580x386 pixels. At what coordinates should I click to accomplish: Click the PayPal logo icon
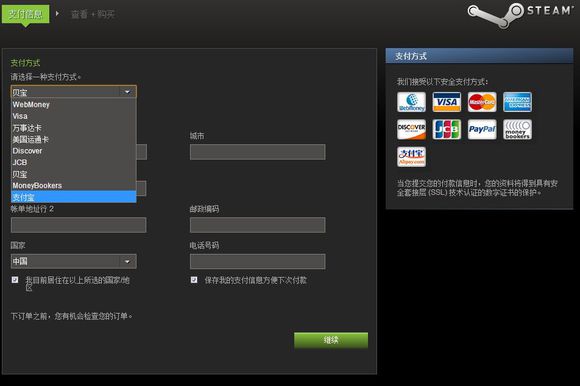coord(482,129)
